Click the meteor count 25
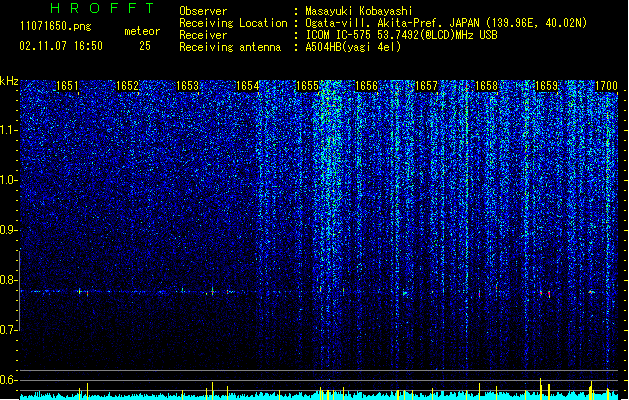 tap(145, 46)
